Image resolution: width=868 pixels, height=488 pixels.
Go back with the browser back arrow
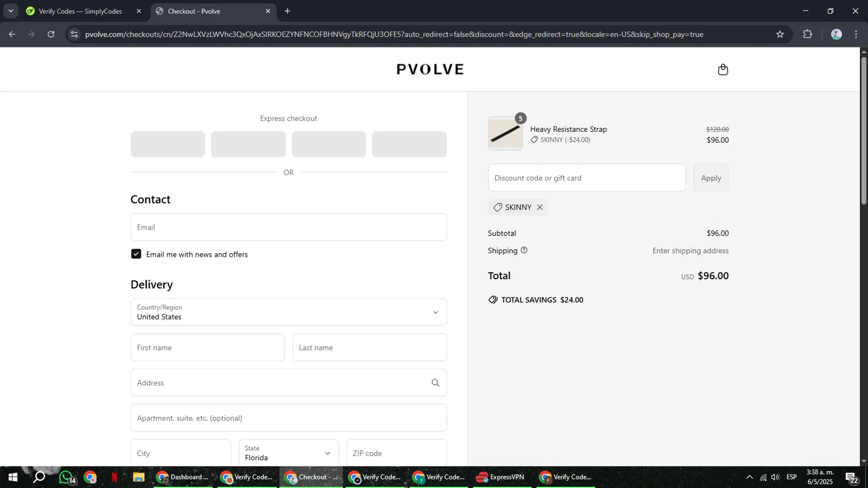click(12, 34)
